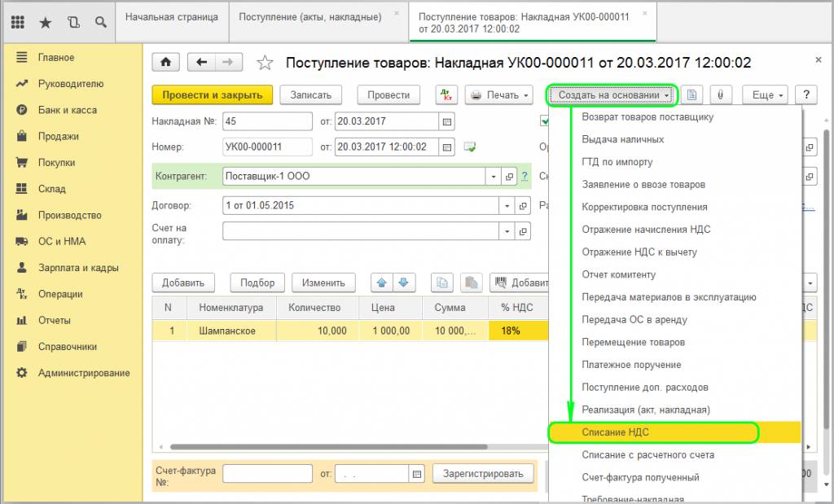
Task: Click Провести и закрыть button
Action: tap(213, 95)
